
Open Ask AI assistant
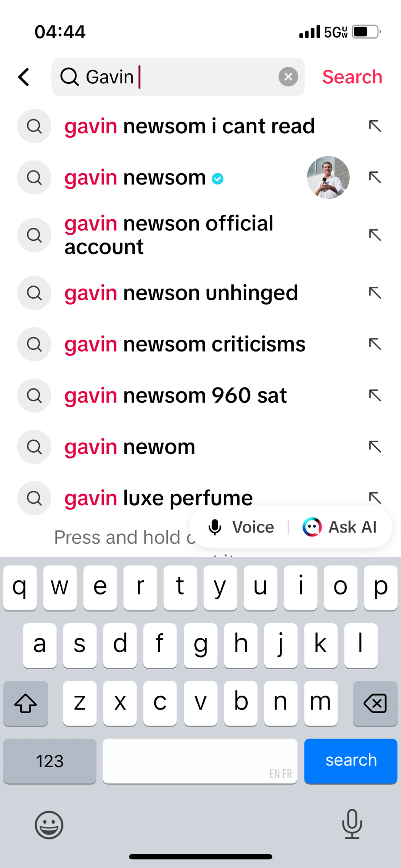[x=340, y=527]
